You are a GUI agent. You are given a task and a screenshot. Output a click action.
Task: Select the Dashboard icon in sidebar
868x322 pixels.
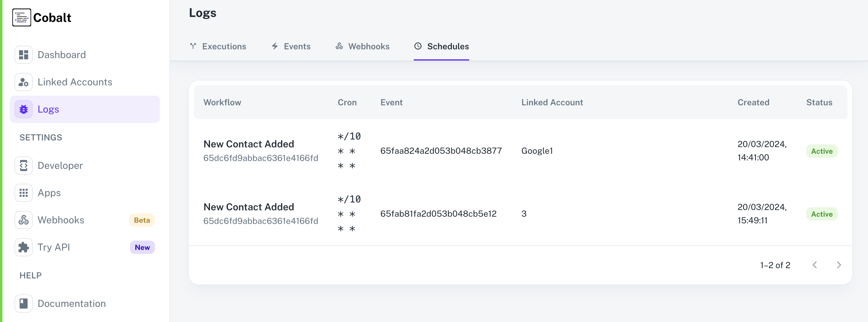[23, 54]
